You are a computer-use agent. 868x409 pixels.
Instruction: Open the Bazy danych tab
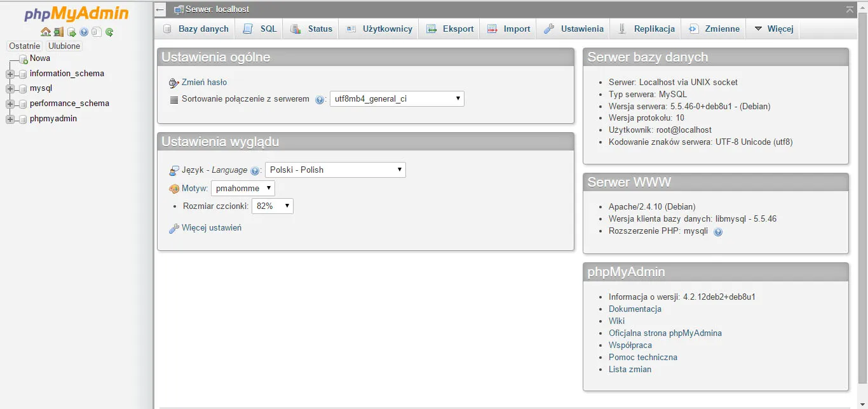tap(196, 29)
